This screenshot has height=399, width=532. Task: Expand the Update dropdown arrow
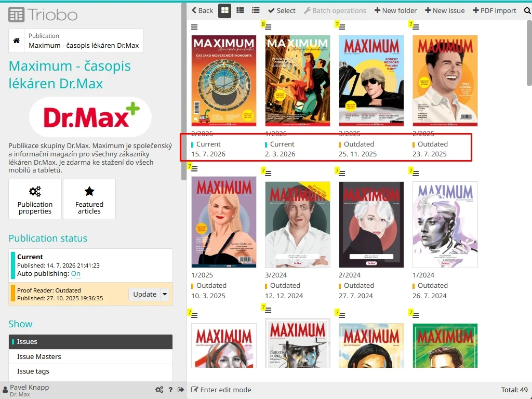165,294
